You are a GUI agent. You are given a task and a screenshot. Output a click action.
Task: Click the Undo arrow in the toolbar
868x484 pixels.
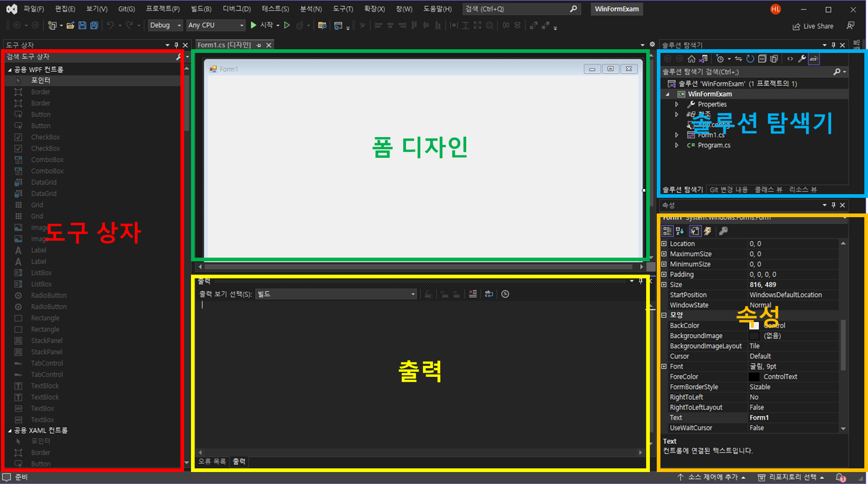110,25
